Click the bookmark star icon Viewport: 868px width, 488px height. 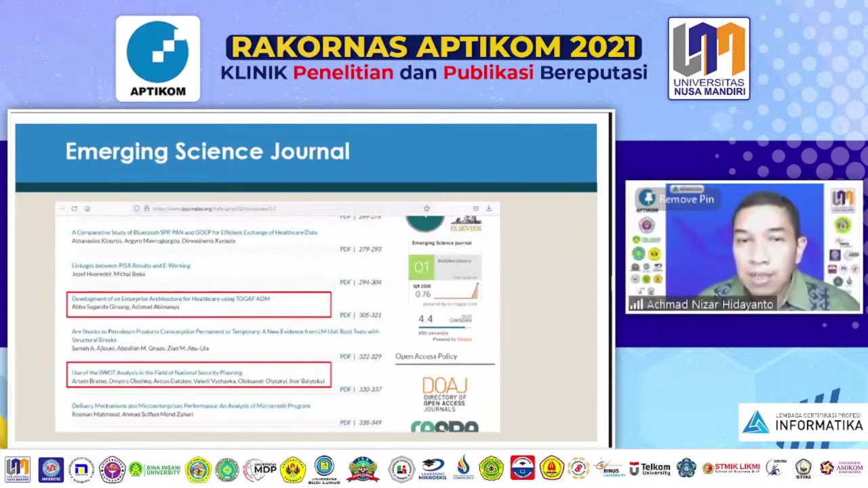(427, 209)
